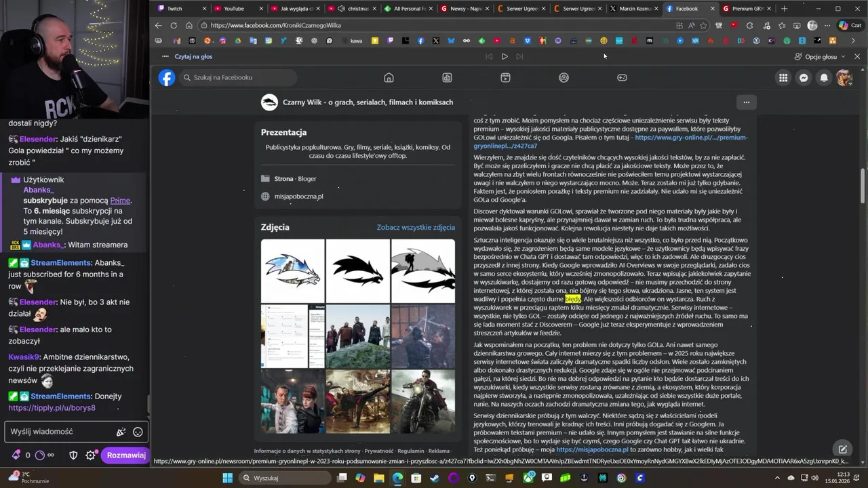Open File Explorer from the taskbar
The image size is (868, 488).
[x=379, y=478]
